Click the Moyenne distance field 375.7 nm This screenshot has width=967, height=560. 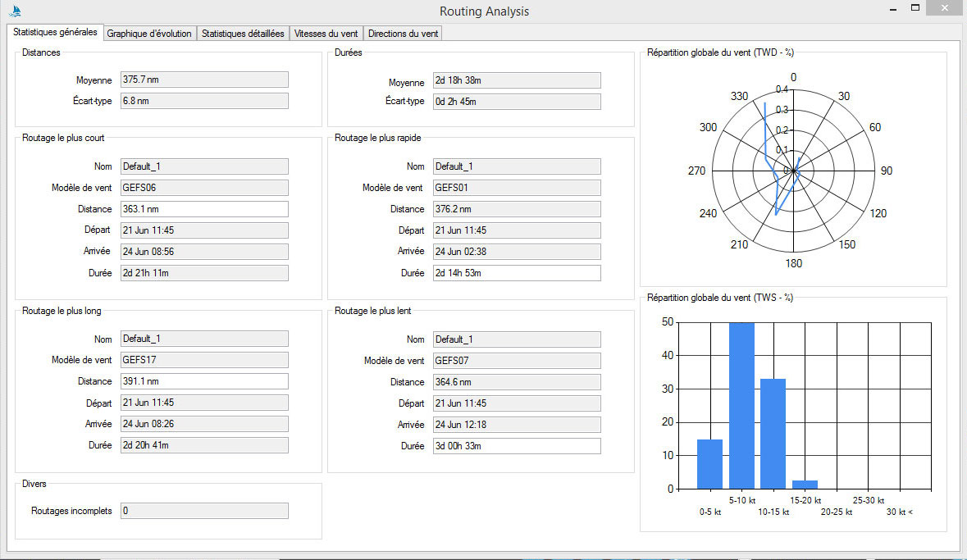(204, 80)
